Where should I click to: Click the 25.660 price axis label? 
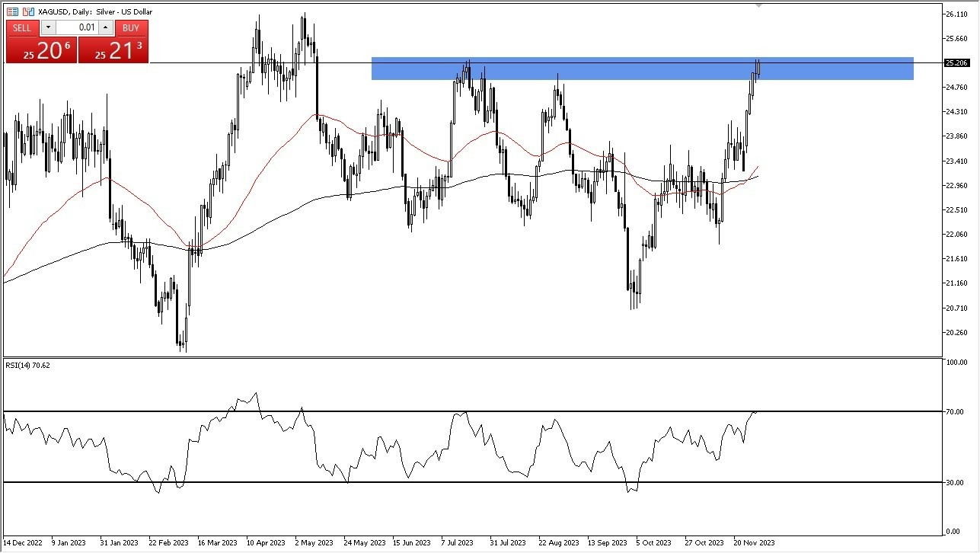956,39
